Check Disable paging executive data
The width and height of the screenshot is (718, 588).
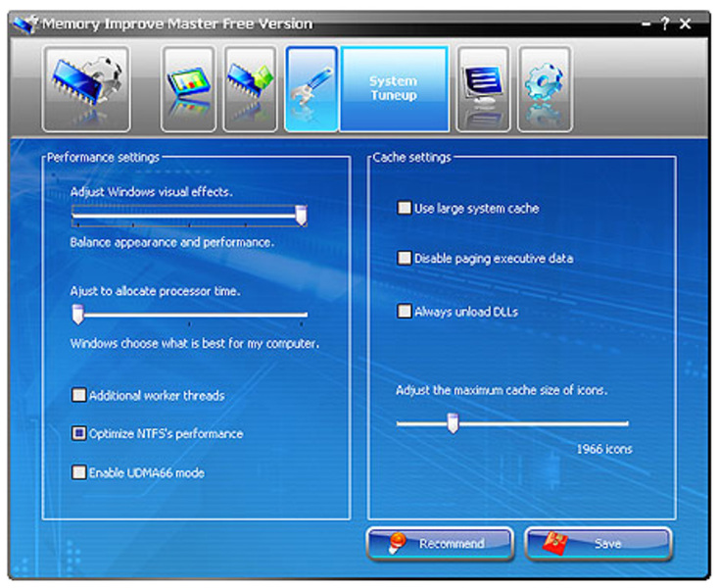404,258
